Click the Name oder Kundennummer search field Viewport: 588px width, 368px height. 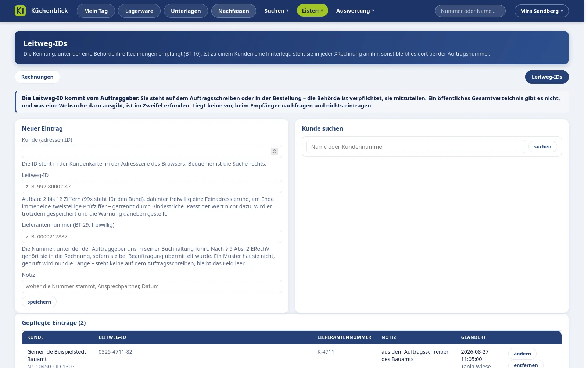(416, 146)
